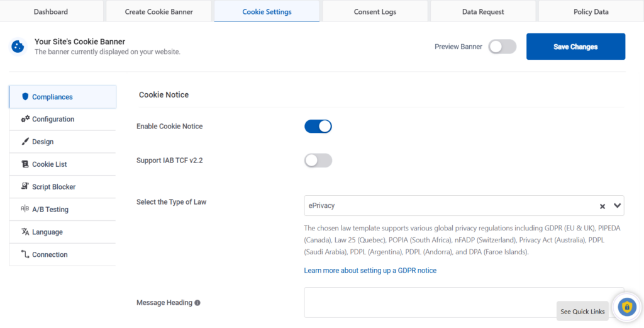Click the Configuration gears icon
644x328 pixels.
tap(25, 119)
